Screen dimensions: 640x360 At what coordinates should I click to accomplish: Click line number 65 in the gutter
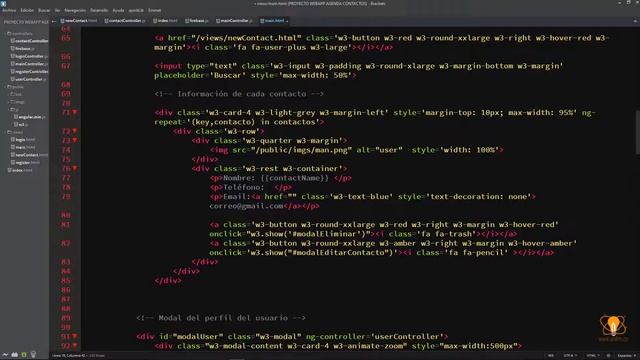click(66, 38)
